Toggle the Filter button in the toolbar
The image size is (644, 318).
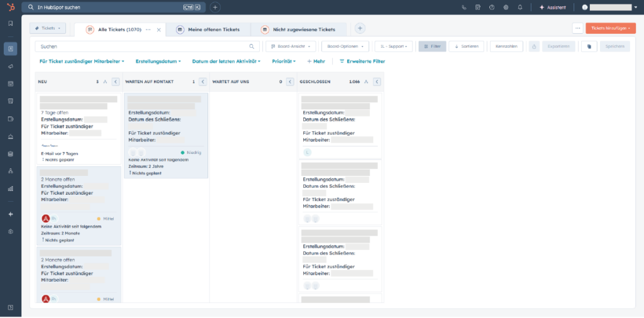tap(432, 47)
